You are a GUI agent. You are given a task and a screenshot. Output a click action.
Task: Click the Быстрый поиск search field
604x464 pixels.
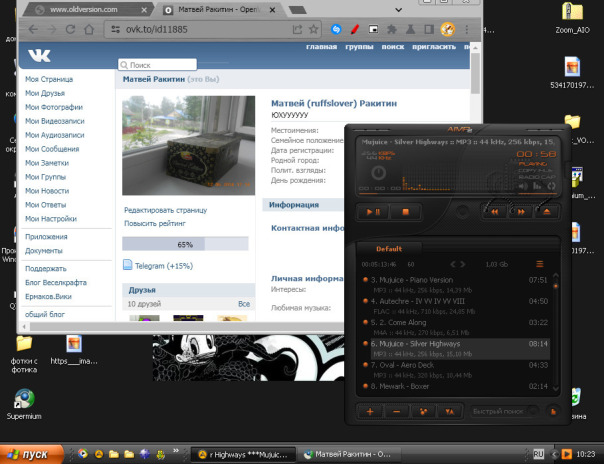(x=502, y=412)
